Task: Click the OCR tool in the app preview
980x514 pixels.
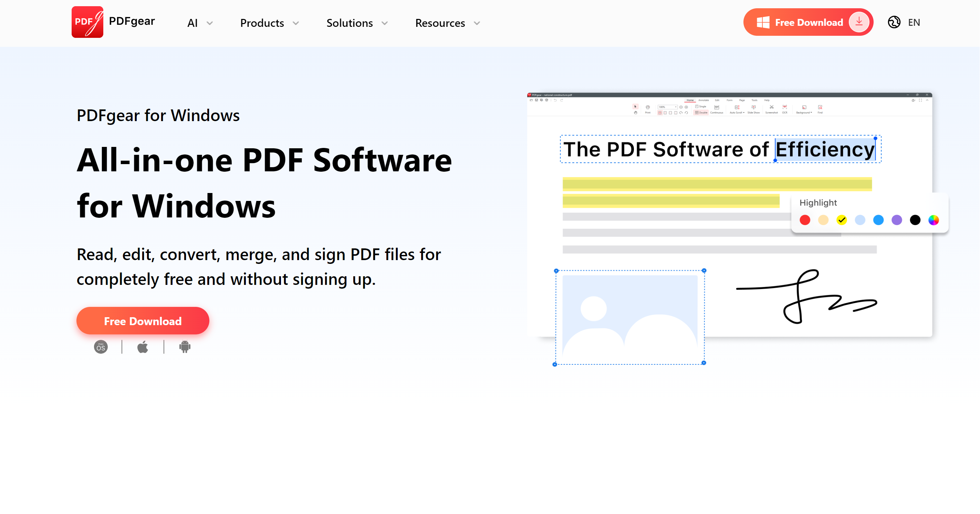Action: coord(785,109)
